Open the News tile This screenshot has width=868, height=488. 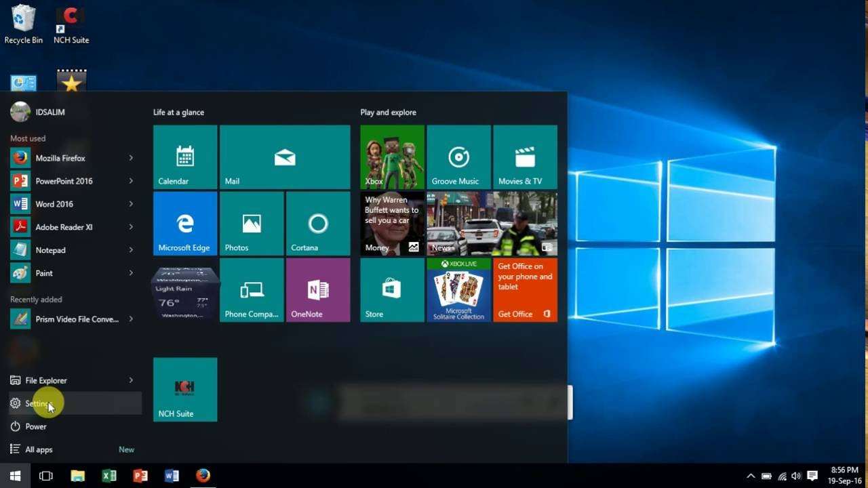(x=492, y=223)
